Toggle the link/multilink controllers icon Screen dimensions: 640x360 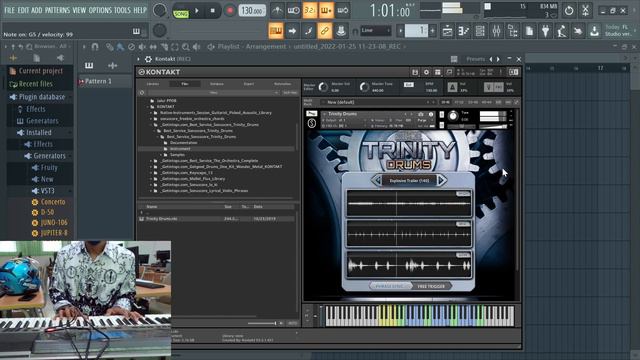[x=325, y=31]
